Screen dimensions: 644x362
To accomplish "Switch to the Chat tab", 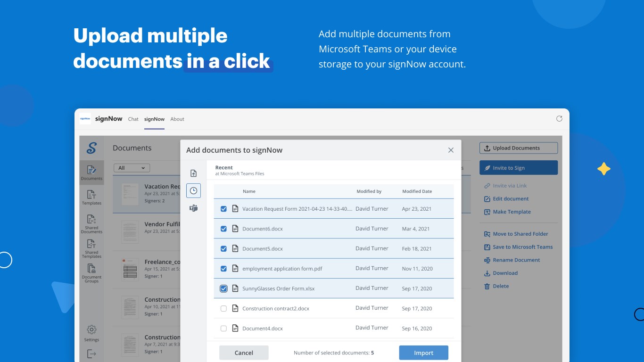I will (133, 119).
